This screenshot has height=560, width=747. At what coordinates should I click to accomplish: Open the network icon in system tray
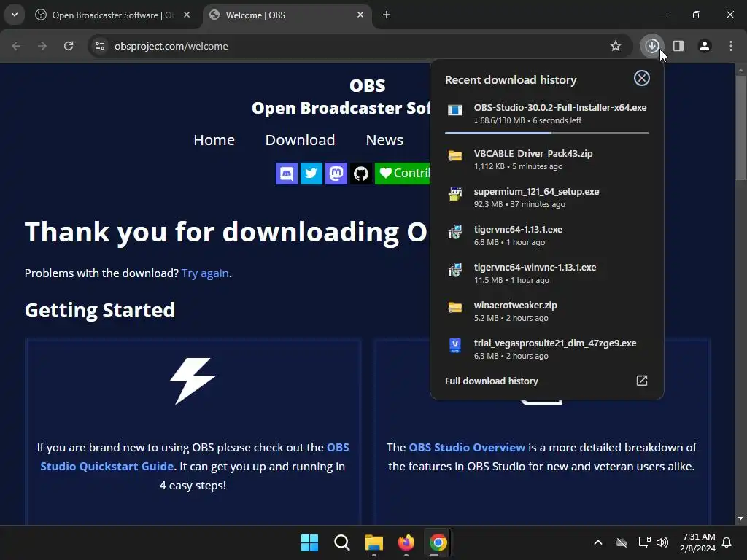click(645, 542)
